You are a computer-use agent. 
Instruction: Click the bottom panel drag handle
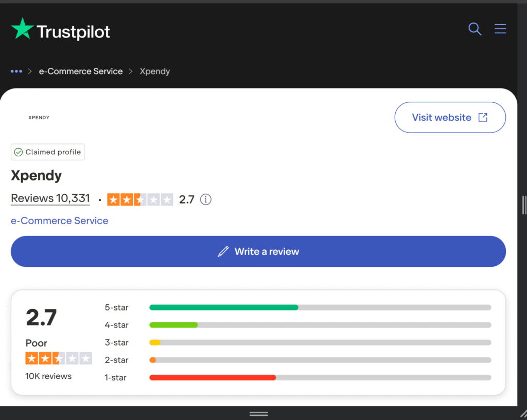(259, 414)
